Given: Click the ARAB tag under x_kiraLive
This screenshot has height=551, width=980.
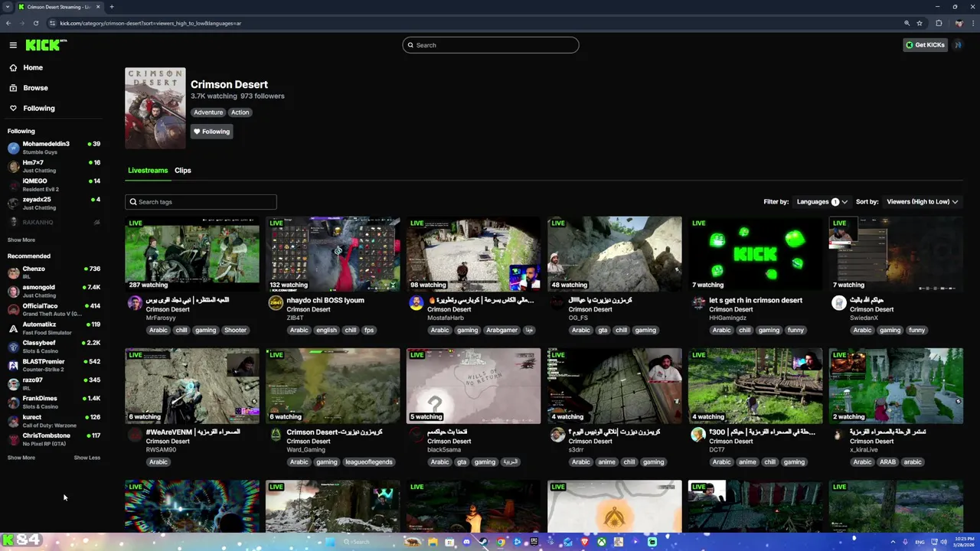Looking at the screenshot, I should click(x=887, y=462).
